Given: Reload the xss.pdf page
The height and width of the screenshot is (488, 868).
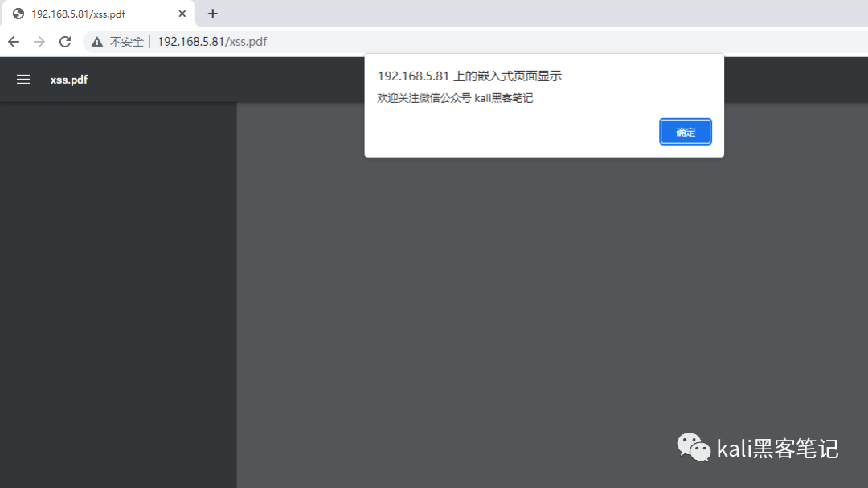Looking at the screenshot, I should (65, 41).
